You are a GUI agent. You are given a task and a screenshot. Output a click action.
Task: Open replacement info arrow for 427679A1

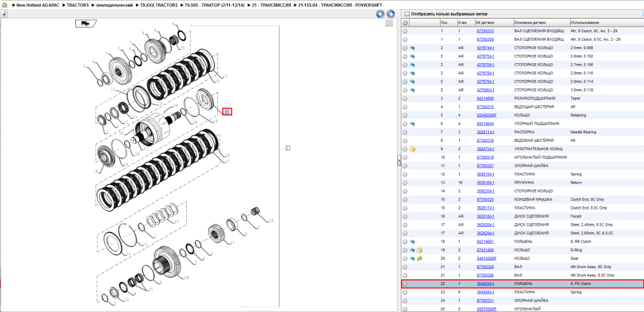[412, 82]
